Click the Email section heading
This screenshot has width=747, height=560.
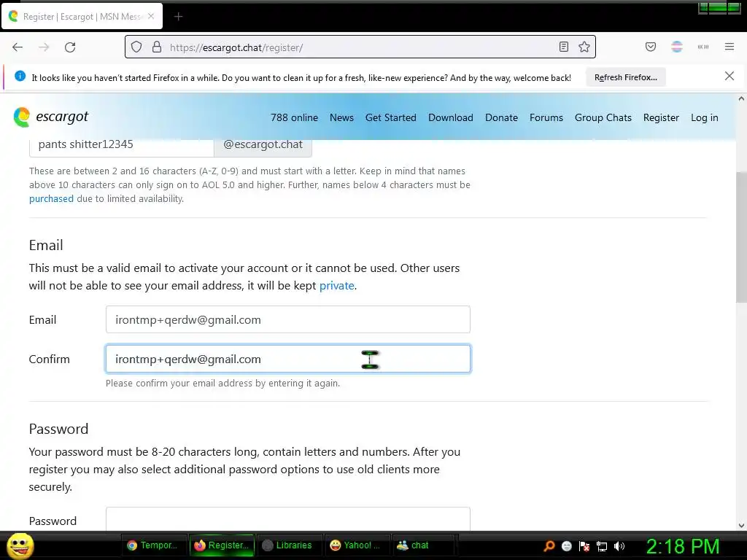click(46, 245)
